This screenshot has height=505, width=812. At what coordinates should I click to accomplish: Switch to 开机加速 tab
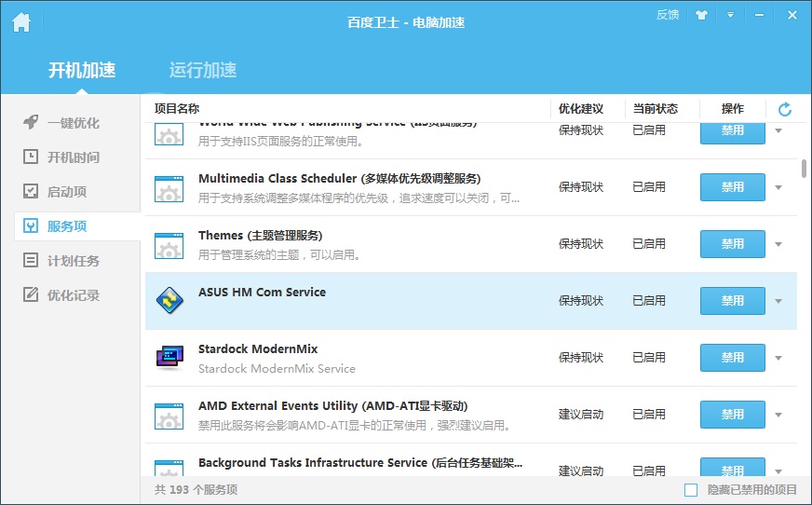pyautogui.click(x=82, y=70)
